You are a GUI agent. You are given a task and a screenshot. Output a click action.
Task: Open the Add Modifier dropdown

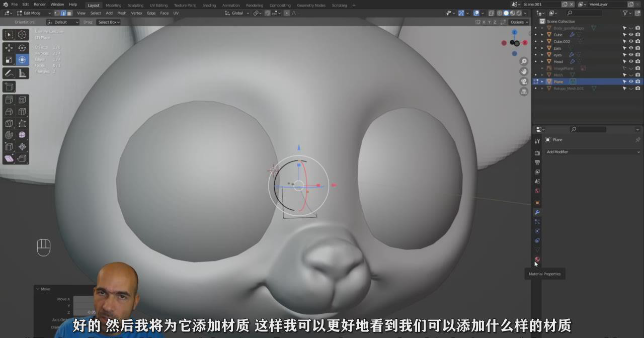[593, 152]
